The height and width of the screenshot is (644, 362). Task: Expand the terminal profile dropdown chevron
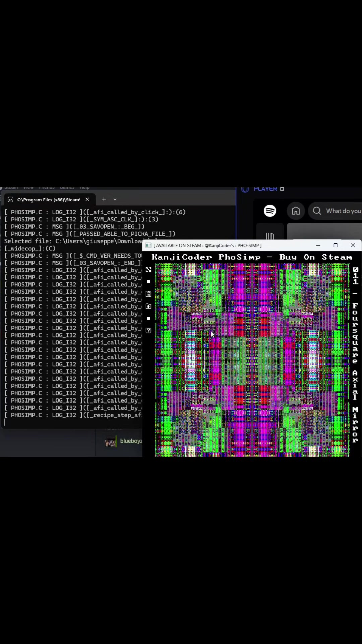pyautogui.click(x=115, y=199)
